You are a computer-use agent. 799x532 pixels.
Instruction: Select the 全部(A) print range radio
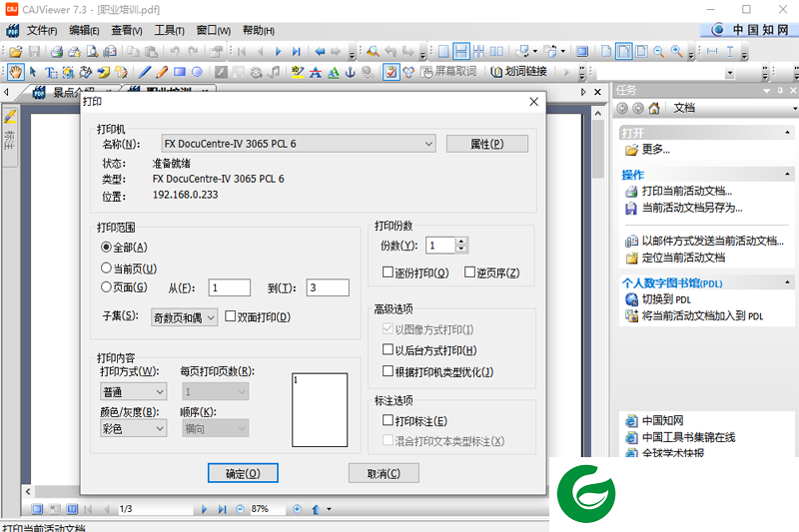tap(106, 247)
